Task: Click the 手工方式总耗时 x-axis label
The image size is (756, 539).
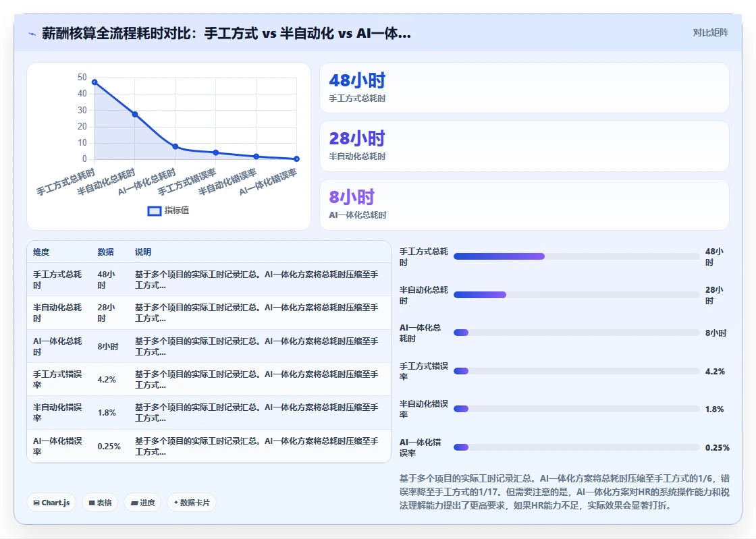Action: [66, 182]
